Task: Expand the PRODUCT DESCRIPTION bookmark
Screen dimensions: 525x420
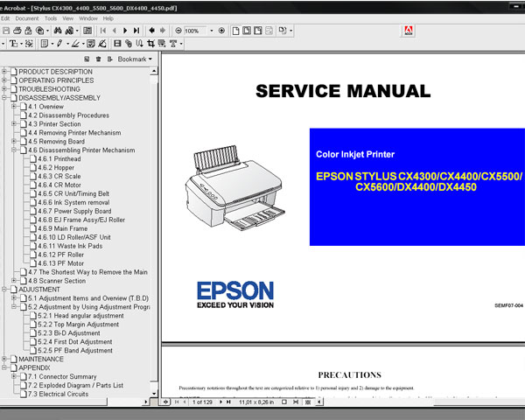Action: 4,72
